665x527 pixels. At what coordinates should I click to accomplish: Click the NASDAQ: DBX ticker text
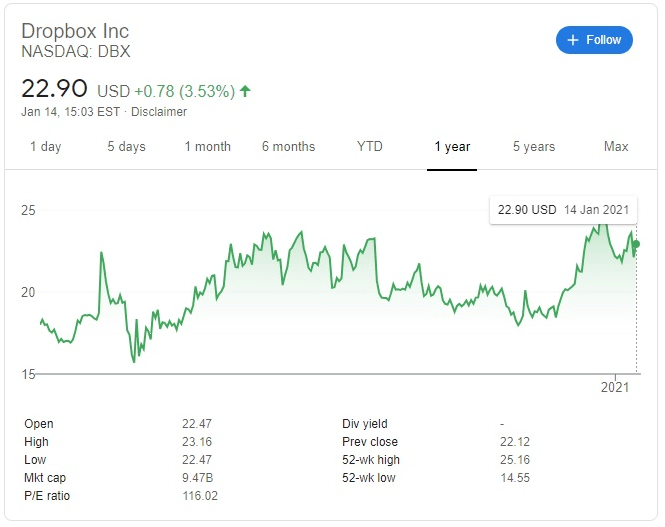pyautogui.click(x=76, y=51)
